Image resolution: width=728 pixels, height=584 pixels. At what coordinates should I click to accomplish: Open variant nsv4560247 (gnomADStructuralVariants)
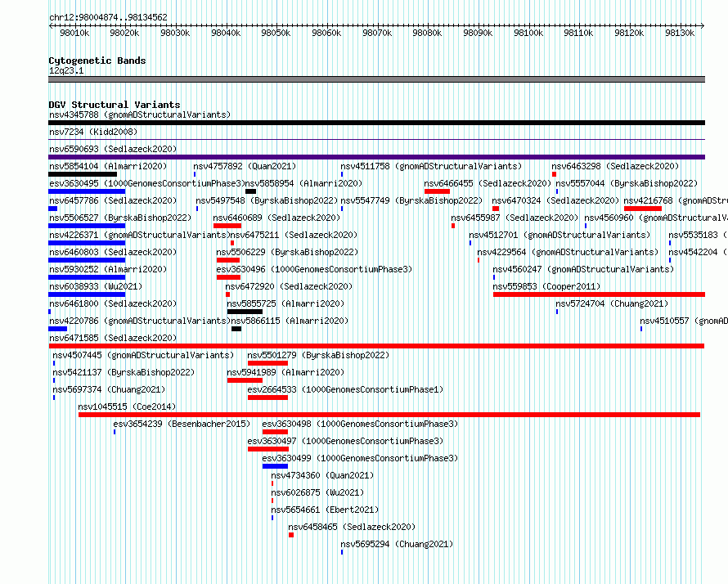coord(583,269)
